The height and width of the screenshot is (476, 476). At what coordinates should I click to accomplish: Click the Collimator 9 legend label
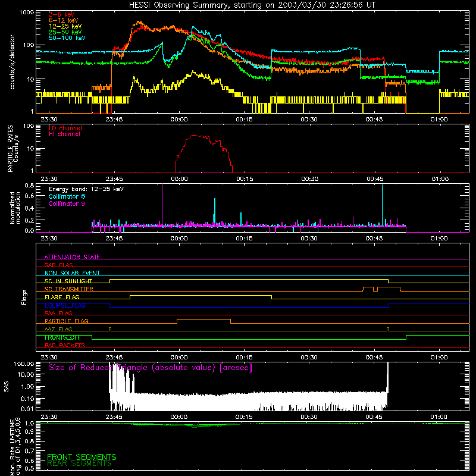point(67,203)
